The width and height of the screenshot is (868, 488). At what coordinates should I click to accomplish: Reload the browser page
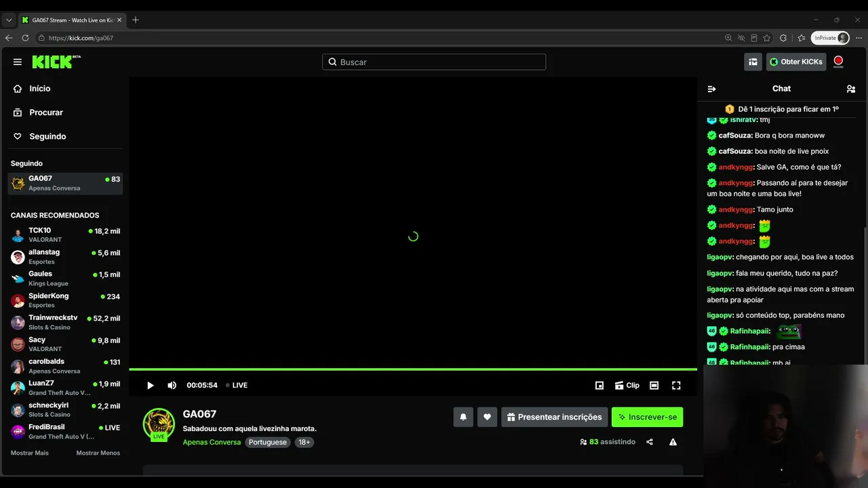coord(25,38)
